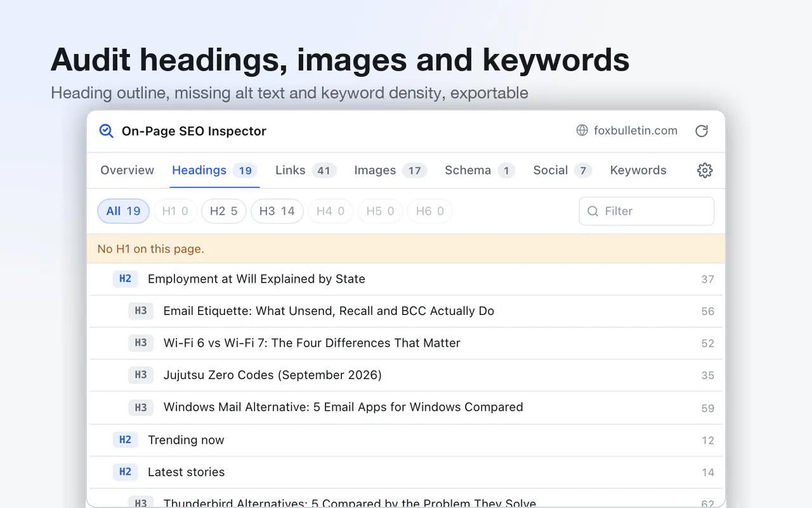812x508 pixels.
Task: Click the H3 badge for Email Etiquette row
Action: (141, 311)
